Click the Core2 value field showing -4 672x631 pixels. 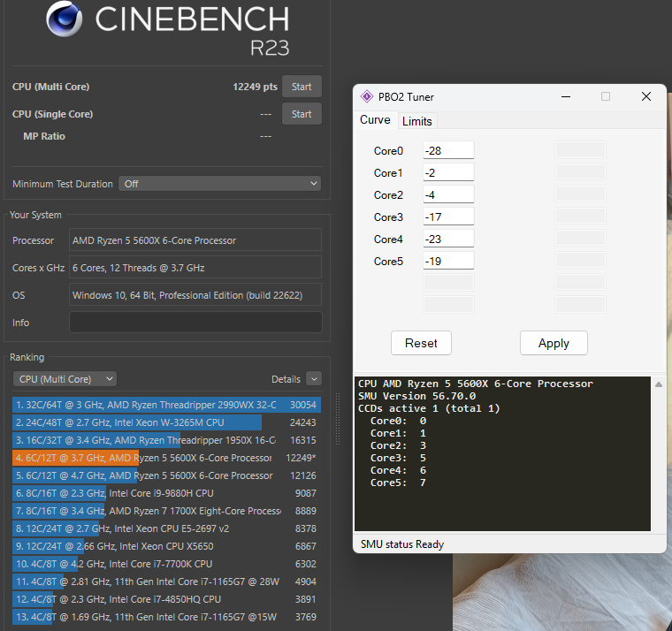pyautogui.click(x=448, y=195)
